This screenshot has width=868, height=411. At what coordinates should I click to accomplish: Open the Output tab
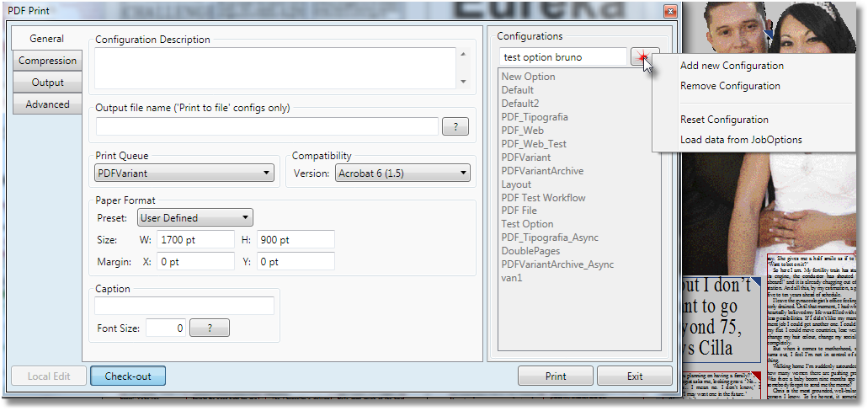click(48, 83)
